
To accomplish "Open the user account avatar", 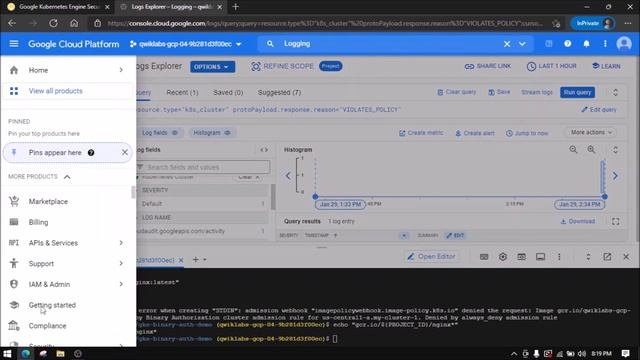I will coord(624,44).
